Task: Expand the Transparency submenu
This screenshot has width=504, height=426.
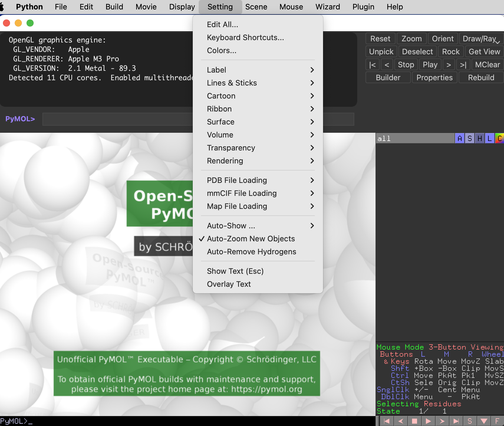Action: [258, 148]
